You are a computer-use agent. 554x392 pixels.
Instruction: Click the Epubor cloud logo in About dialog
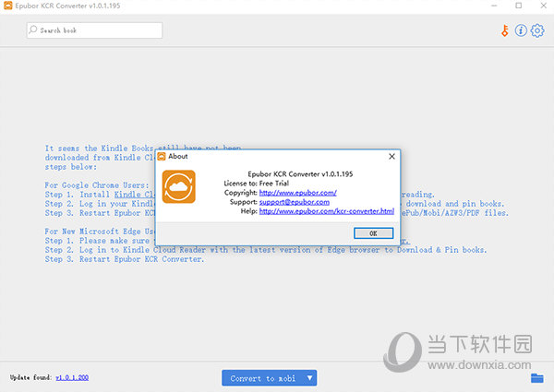point(179,186)
